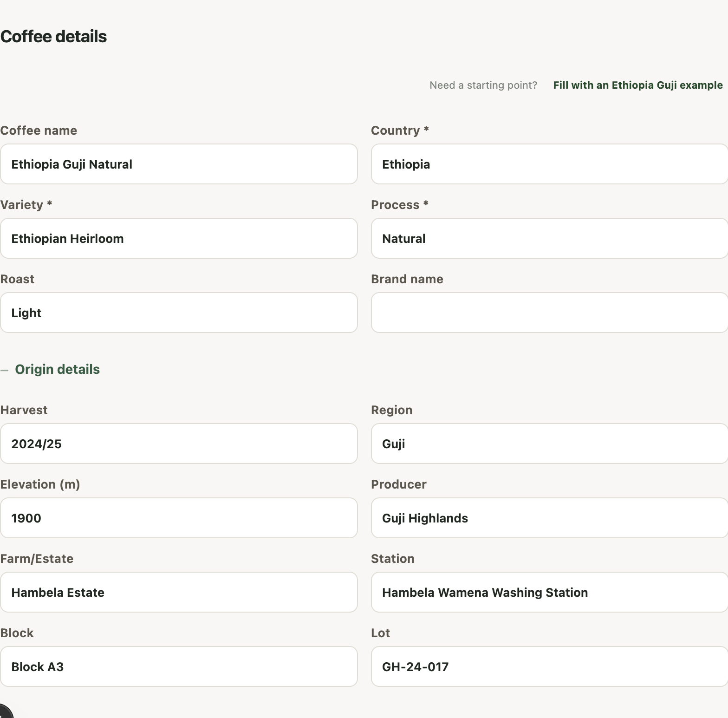
Task: Click the dash icon beside Origin details
Action: pos(5,370)
